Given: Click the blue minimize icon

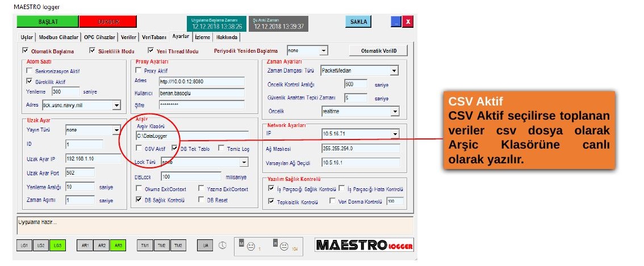Looking at the screenshot, I should [395, 22].
